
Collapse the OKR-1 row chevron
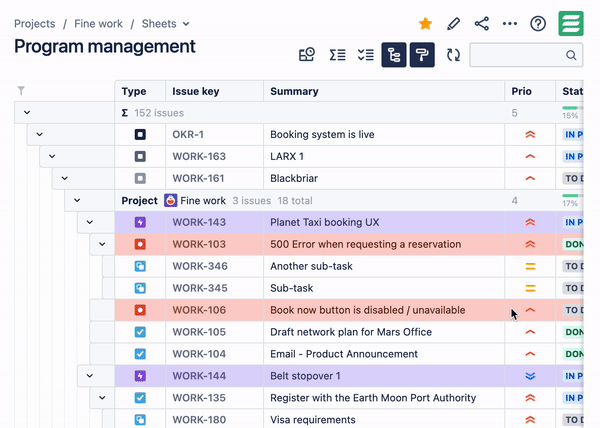(x=40, y=134)
